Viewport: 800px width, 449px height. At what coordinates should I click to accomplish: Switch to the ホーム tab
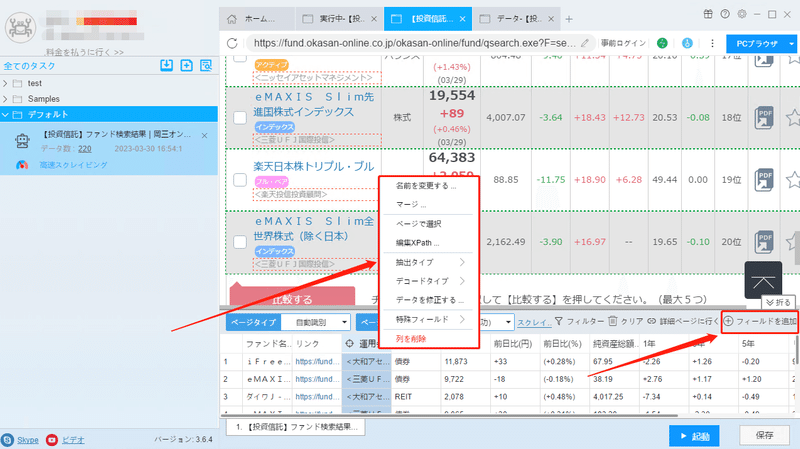pos(257,19)
